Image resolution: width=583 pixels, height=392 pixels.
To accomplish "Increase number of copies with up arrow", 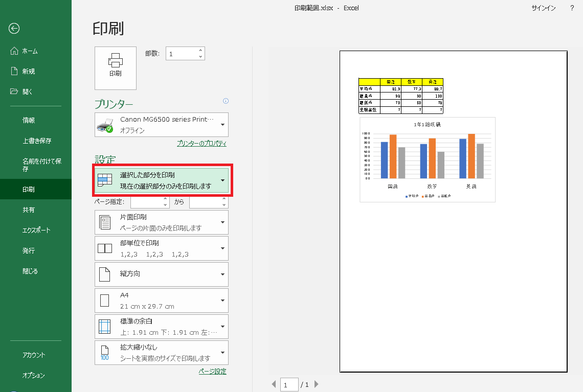I will [x=200, y=51].
